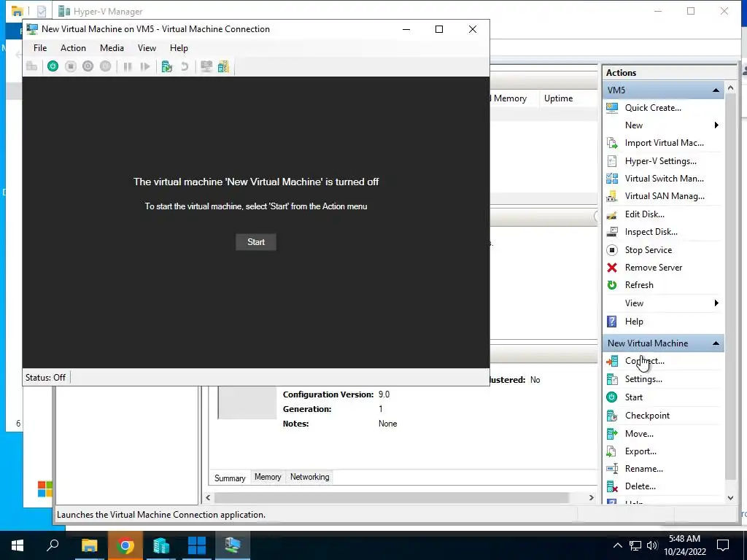Open the Action menu
Screen dimensions: 747x560
pos(73,48)
